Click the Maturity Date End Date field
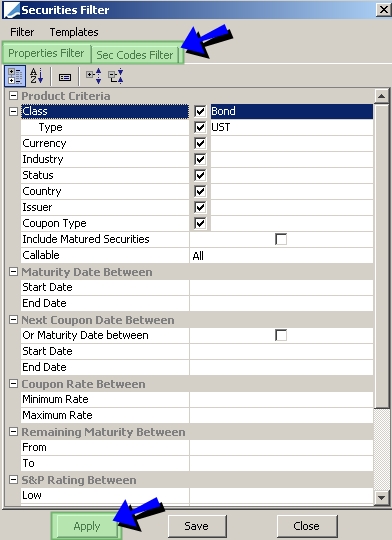Screen dimensions: 392x540 pos(281,303)
